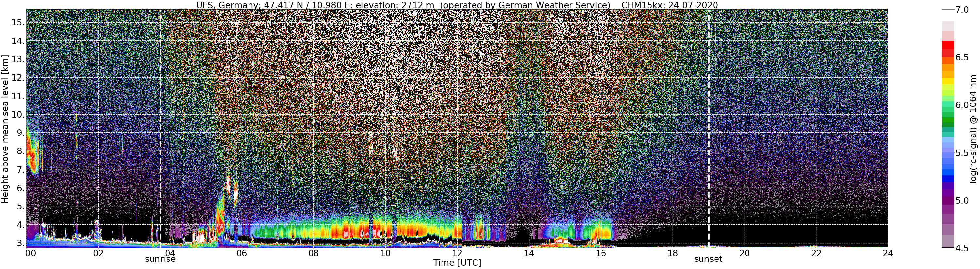This screenshot has width=980, height=269.
Task: Click the 'Time [UTC]' axis label
Action: (457, 263)
